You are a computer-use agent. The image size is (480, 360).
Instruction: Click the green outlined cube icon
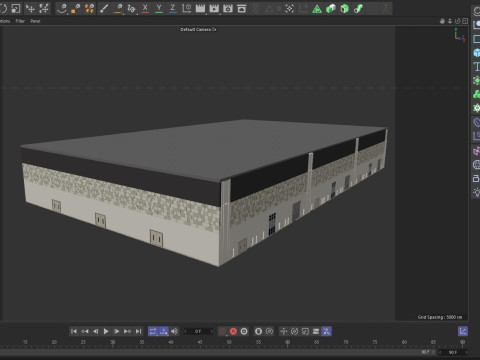pyautogui.click(x=345, y=8)
